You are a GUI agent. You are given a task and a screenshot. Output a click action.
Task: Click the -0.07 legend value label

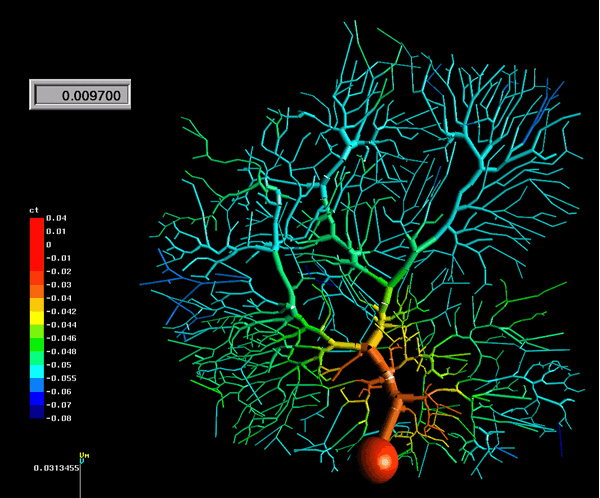click(x=59, y=404)
